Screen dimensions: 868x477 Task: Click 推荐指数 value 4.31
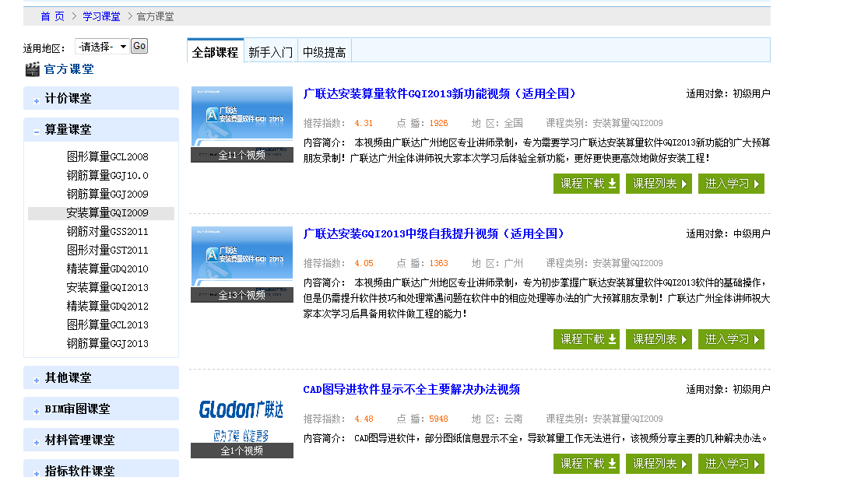coord(364,123)
